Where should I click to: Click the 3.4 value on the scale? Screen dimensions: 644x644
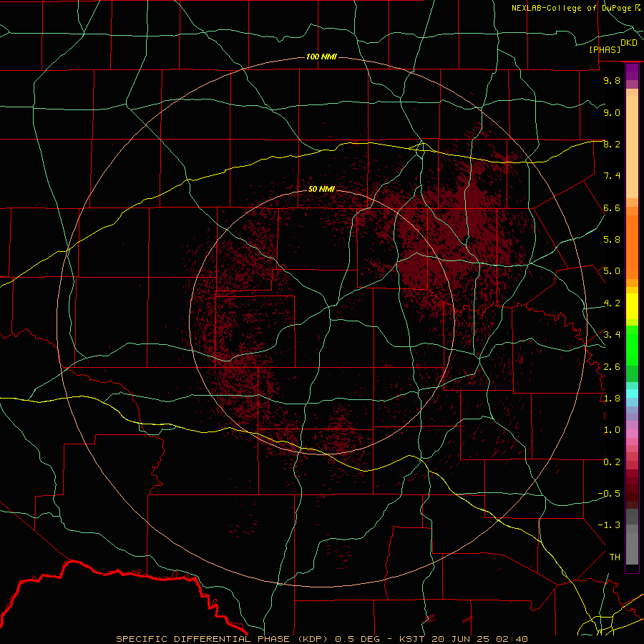[612, 335]
